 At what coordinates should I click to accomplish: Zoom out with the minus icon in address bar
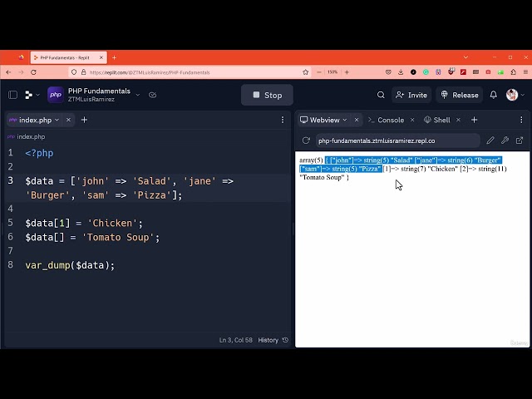coord(319,72)
